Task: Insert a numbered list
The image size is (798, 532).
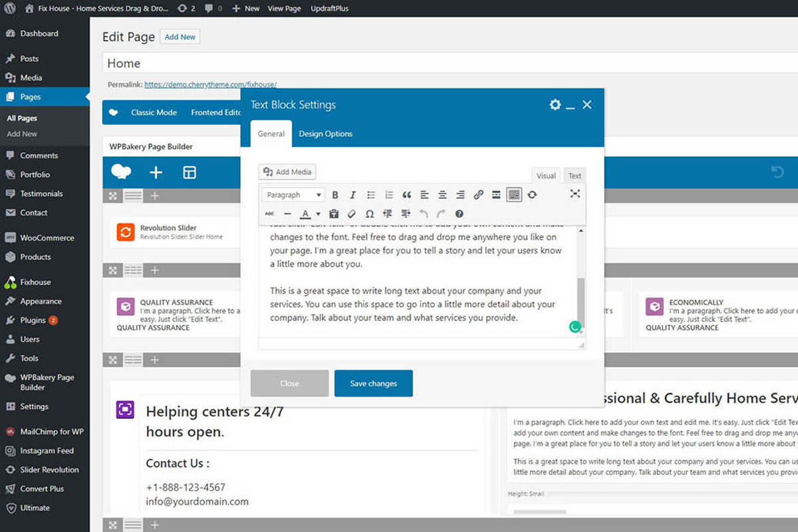Action: 389,195
